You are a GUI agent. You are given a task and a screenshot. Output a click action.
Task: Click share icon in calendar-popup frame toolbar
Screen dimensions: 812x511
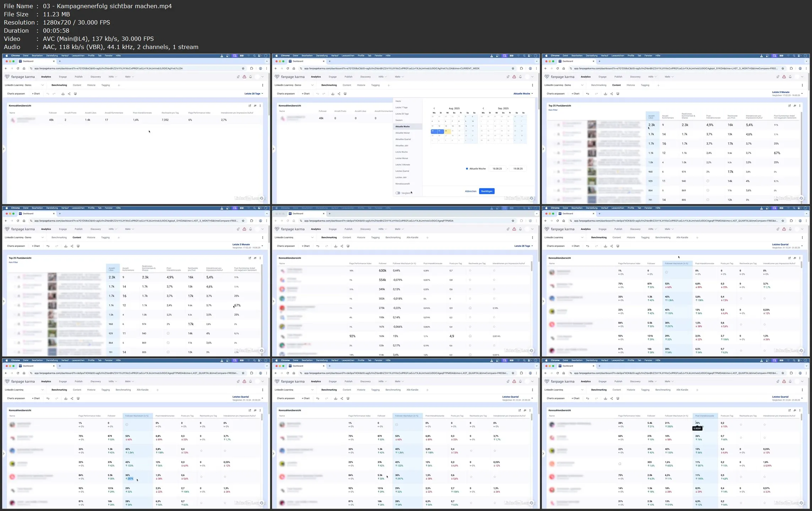(339, 94)
